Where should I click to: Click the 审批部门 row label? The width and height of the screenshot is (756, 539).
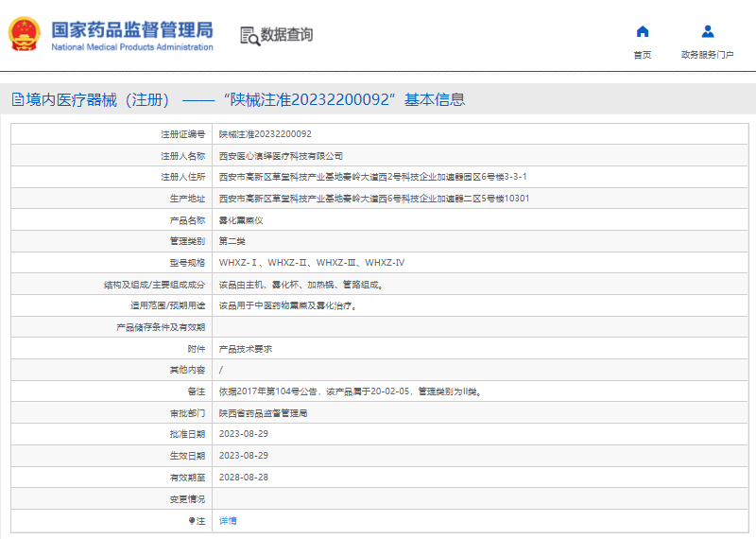pos(187,413)
